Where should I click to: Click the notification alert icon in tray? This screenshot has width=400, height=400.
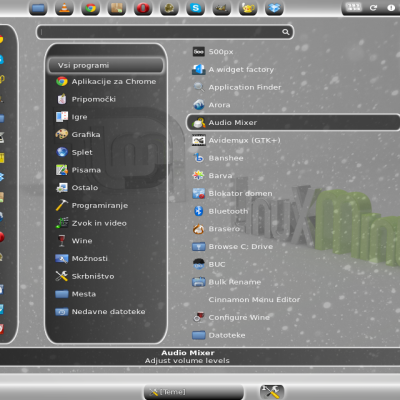391,8
